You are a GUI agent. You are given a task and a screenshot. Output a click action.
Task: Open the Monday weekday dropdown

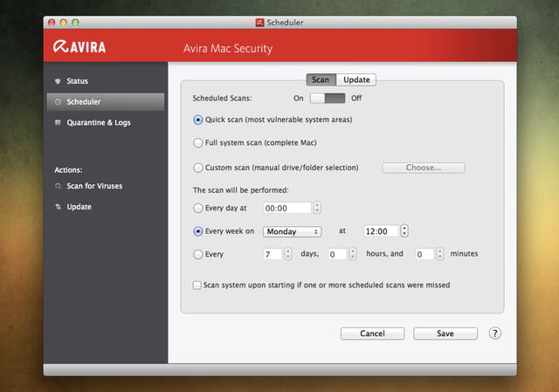(292, 231)
